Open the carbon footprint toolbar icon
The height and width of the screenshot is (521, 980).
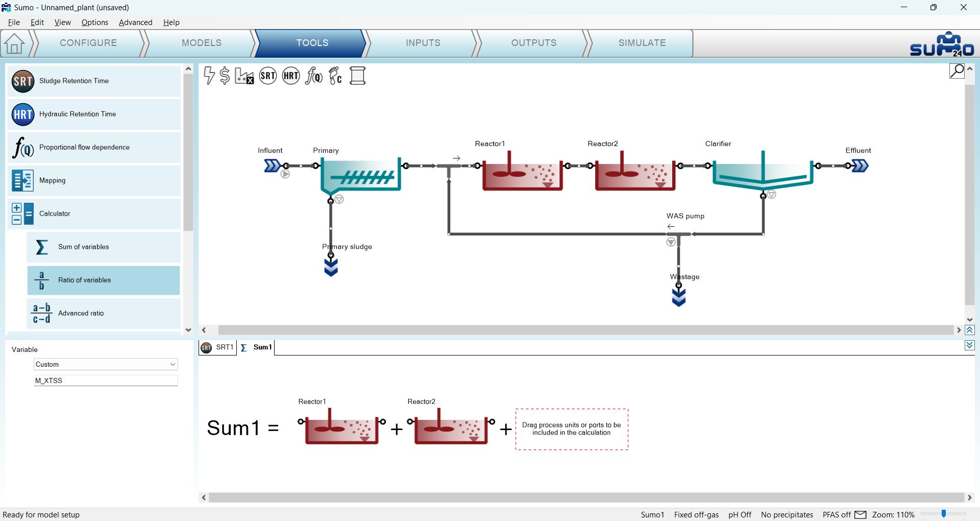coord(335,76)
